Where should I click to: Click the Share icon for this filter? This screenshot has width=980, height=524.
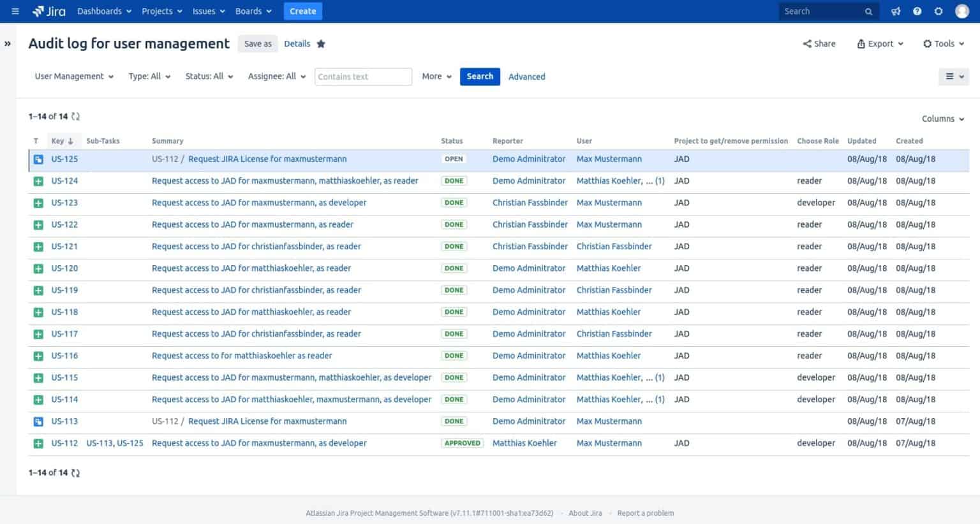[806, 43]
